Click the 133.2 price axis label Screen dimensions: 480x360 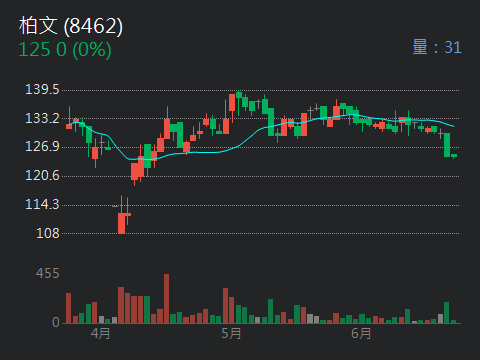pos(42,118)
